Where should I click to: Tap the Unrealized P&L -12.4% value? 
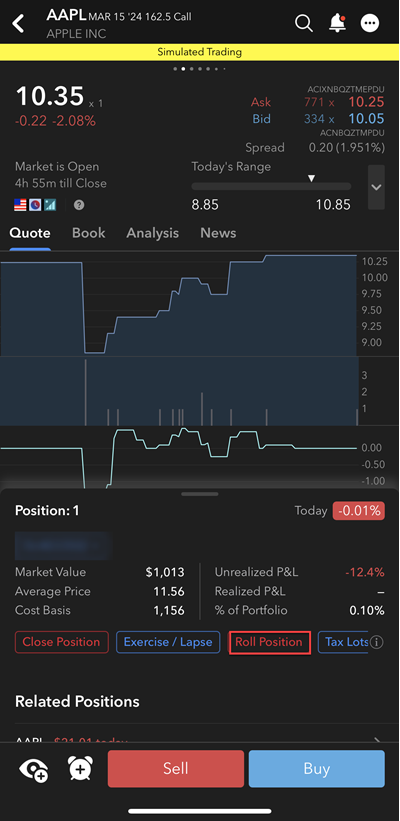(367, 572)
